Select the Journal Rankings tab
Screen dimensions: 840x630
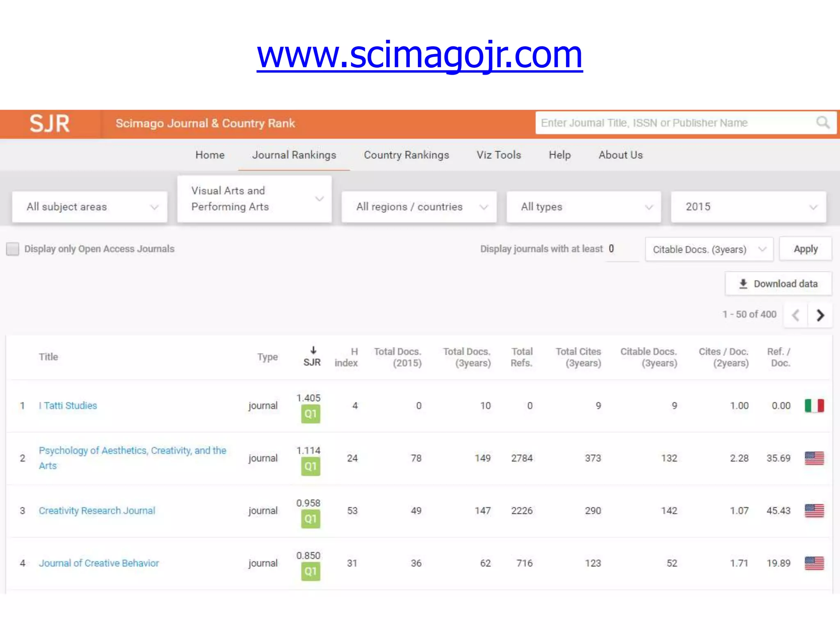point(294,155)
